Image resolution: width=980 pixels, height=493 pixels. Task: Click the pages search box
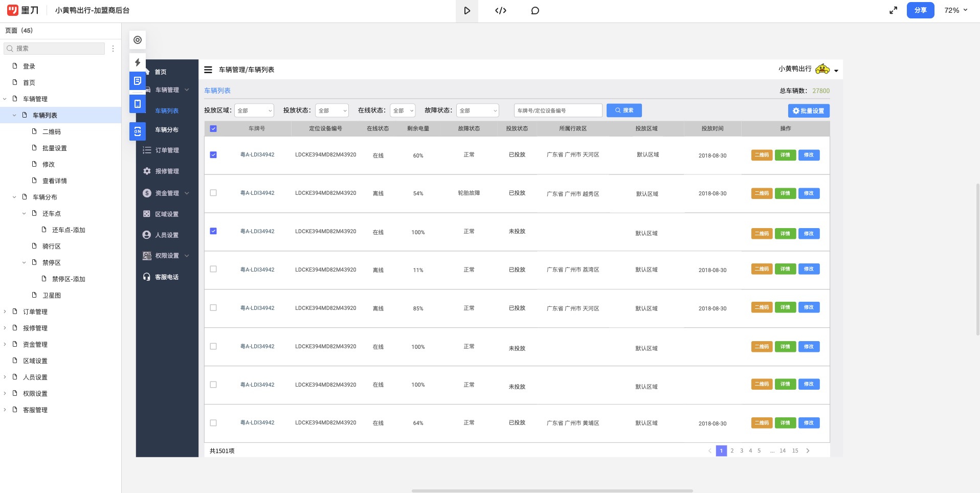click(x=54, y=49)
